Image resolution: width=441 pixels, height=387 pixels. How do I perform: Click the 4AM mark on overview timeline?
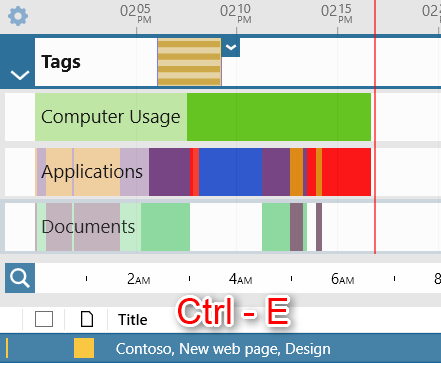pyautogui.click(x=240, y=279)
